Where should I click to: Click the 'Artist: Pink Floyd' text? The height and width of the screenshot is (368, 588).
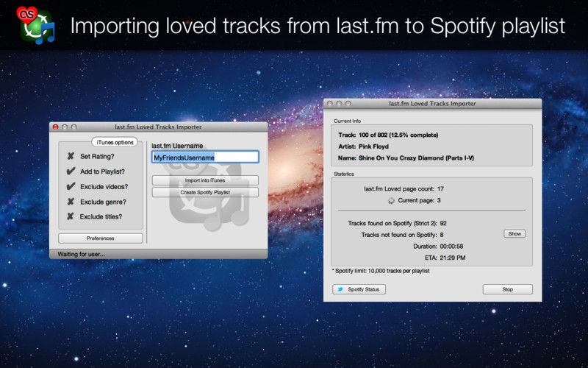pos(363,146)
